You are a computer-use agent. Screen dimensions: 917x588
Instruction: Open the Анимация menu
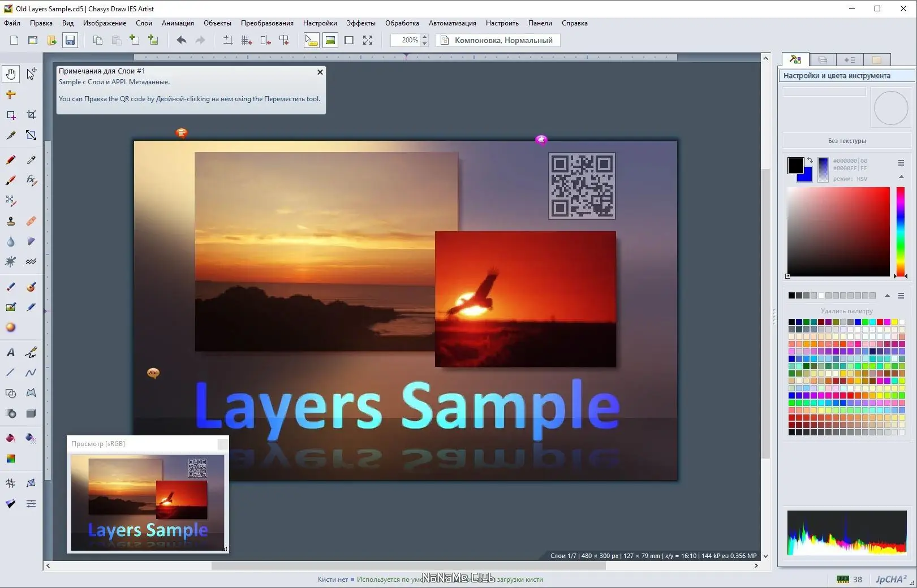(x=178, y=23)
